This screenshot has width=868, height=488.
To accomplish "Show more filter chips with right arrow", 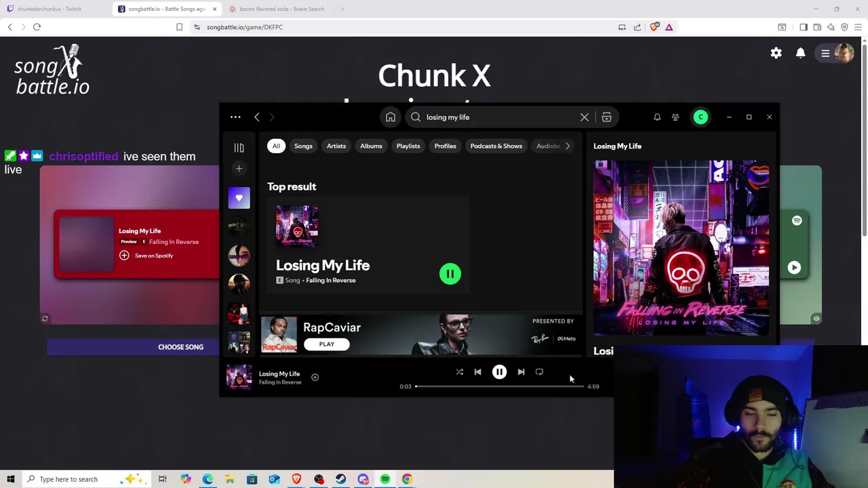I will (x=568, y=146).
